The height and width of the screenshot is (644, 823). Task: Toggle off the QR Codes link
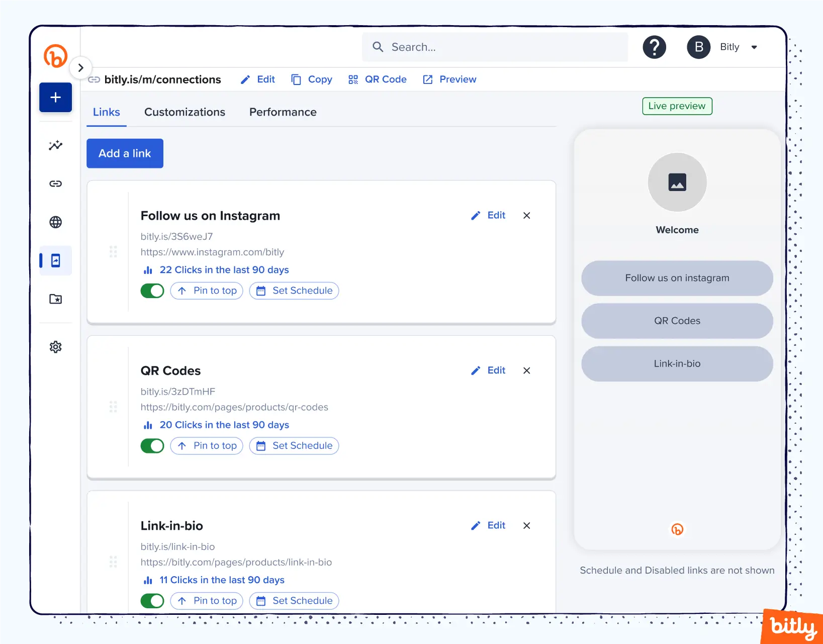[x=152, y=446]
